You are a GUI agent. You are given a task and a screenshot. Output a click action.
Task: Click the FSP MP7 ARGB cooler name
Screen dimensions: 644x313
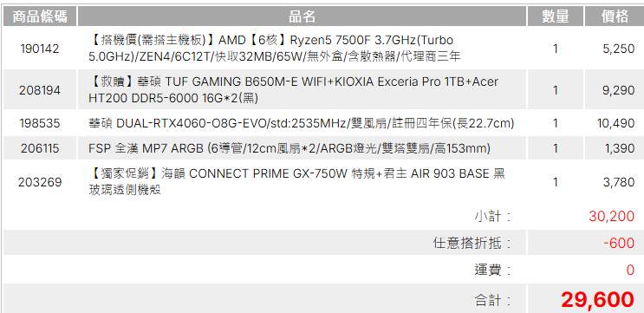[x=289, y=148]
